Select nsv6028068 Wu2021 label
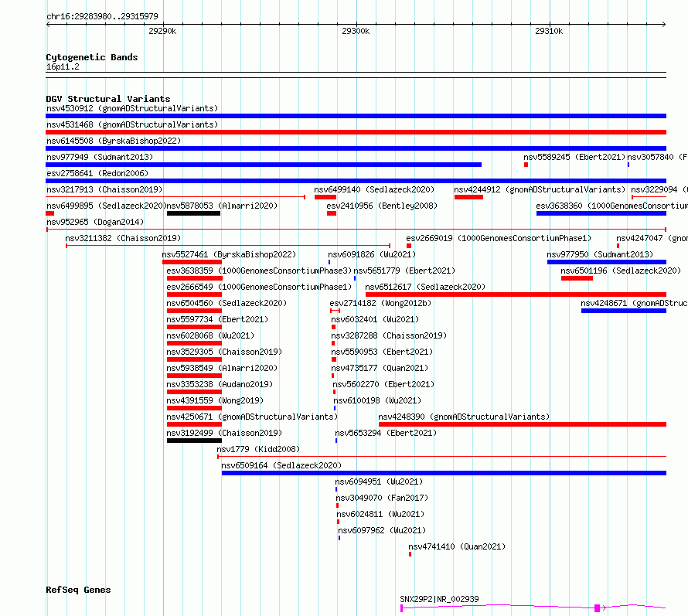This screenshot has height=616, width=688. click(x=210, y=335)
